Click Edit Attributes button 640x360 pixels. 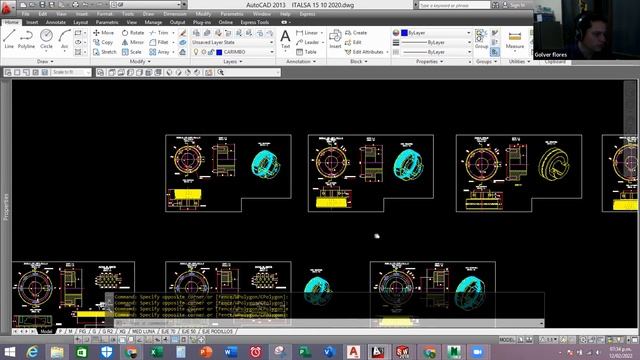[x=364, y=52]
